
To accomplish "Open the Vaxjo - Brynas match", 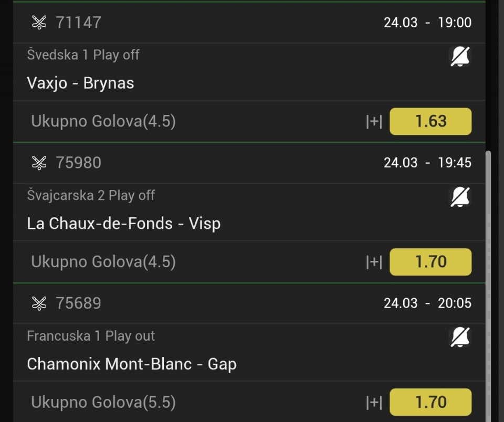I will pyautogui.click(x=80, y=83).
